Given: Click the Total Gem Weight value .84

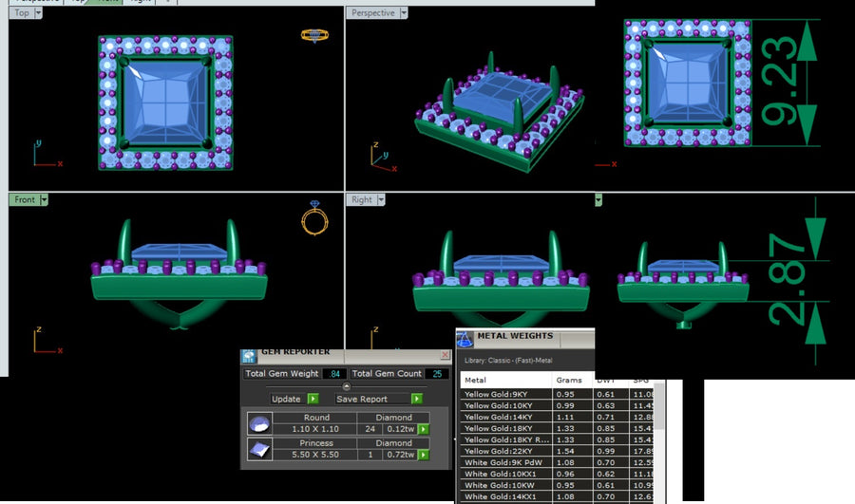Looking at the screenshot, I should [x=334, y=374].
